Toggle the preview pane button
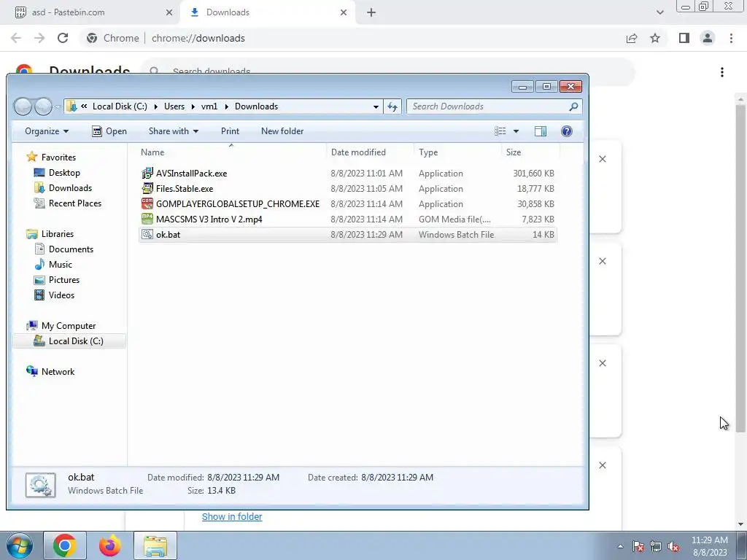Viewport: 747px width, 560px height. click(541, 131)
